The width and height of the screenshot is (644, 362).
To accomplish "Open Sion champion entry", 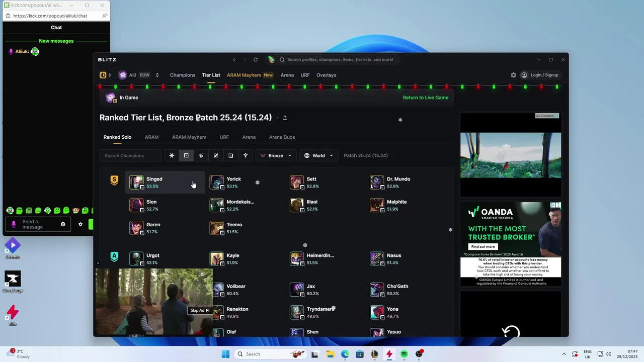I will pos(165,205).
